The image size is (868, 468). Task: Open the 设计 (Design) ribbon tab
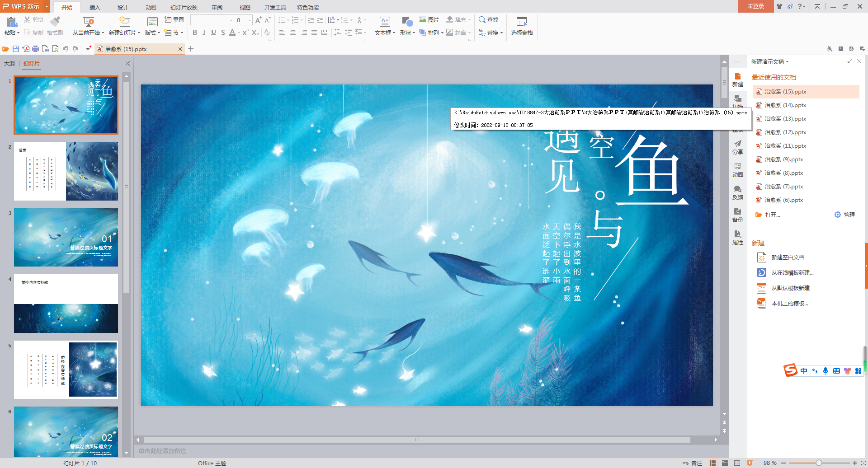(123, 7)
